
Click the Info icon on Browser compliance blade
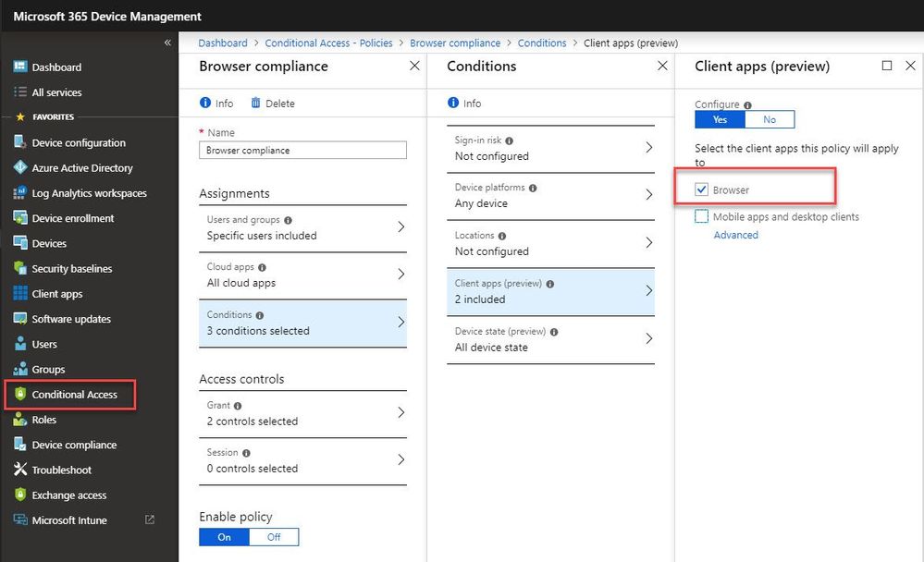pyautogui.click(x=216, y=103)
